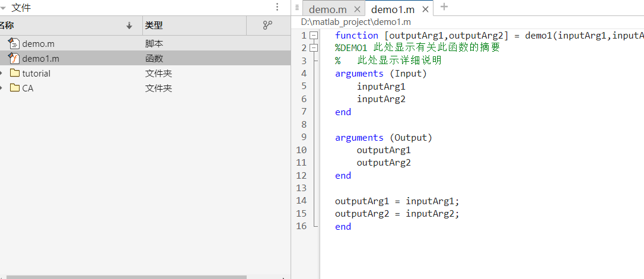Click the 文件夹 type cell for CA
Viewport: 644px width, 279px height.
pyautogui.click(x=158, y=88)
